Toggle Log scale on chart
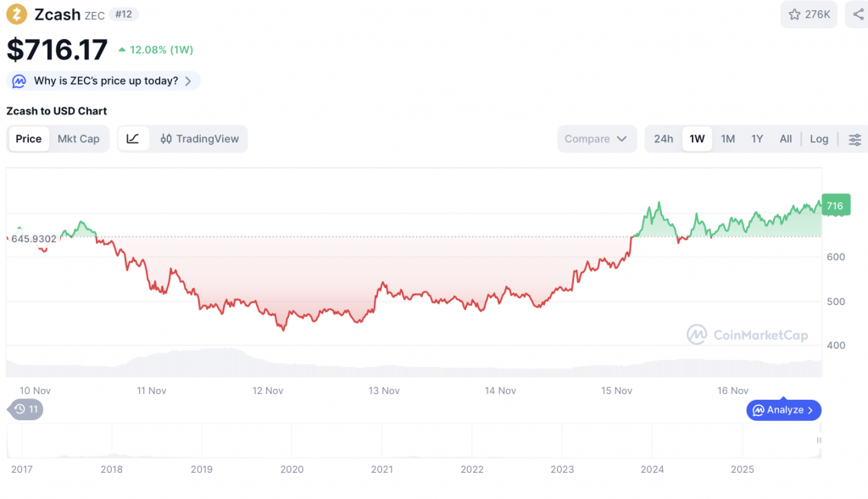 tap(819, 139)
